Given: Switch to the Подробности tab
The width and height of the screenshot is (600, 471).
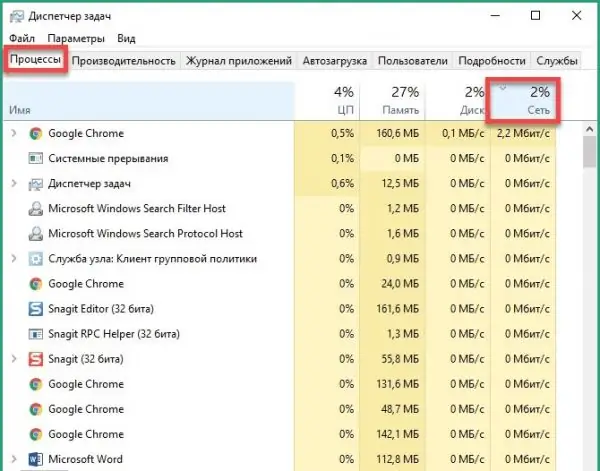Looking at the screenshot, I should click(492, 61).
